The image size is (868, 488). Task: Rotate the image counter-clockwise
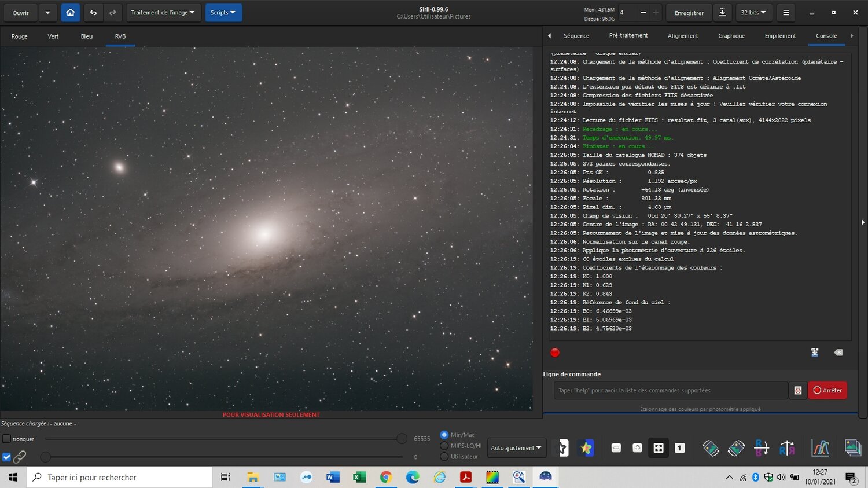pos(711,448)
